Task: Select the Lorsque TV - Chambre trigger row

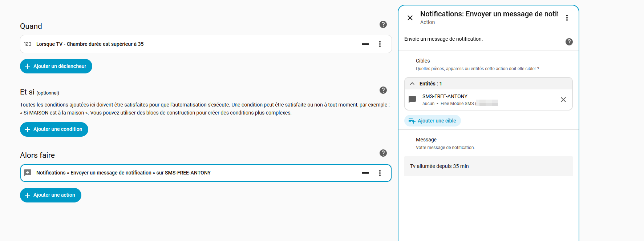Action: click(x=182, y=44)
